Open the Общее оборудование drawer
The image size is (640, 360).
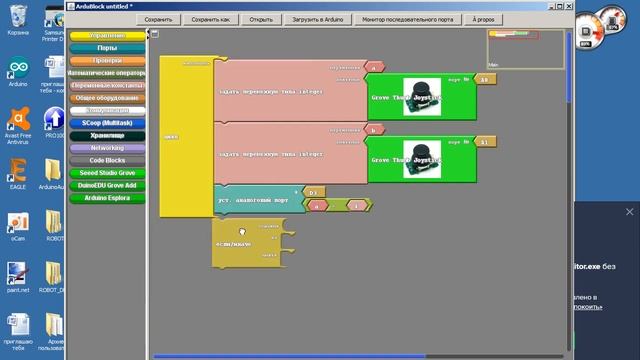pyautogui.click(x=107, y=98)
